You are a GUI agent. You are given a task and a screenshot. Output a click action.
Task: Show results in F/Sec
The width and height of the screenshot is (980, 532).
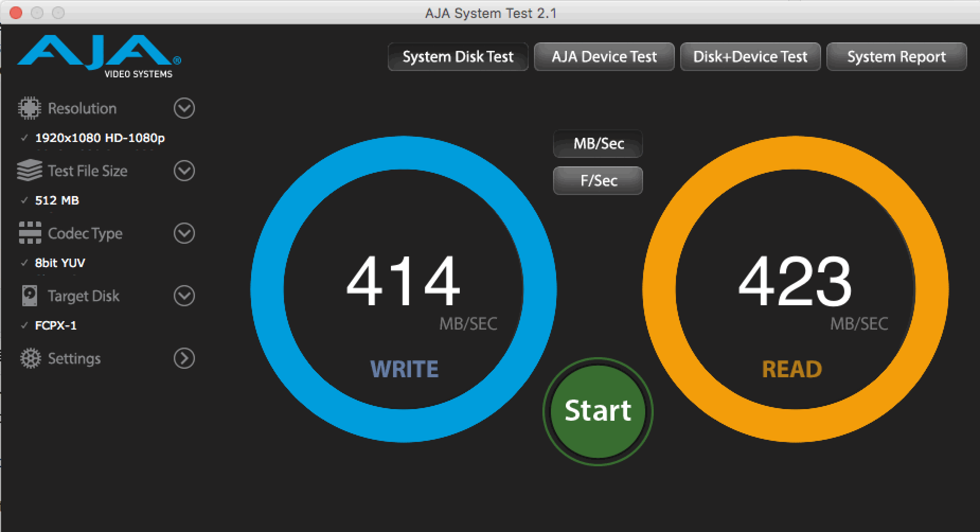598,181
